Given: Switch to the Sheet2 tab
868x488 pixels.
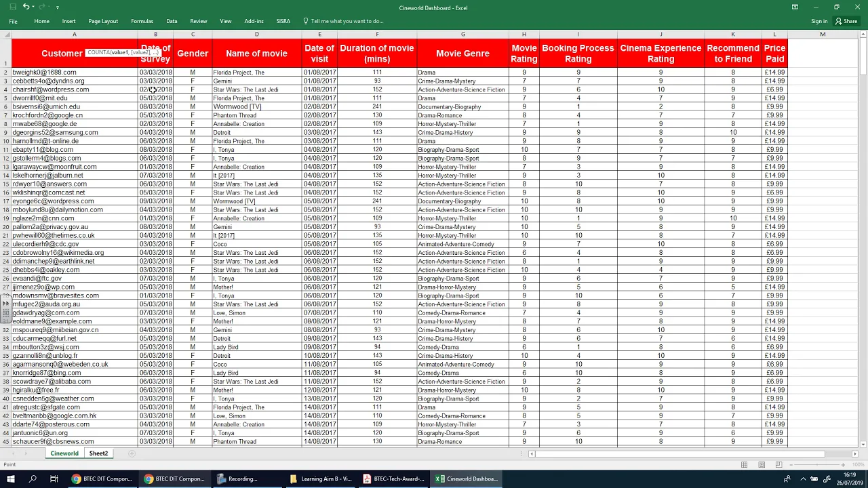Looking at the screenshot, I should coord(98,453).
